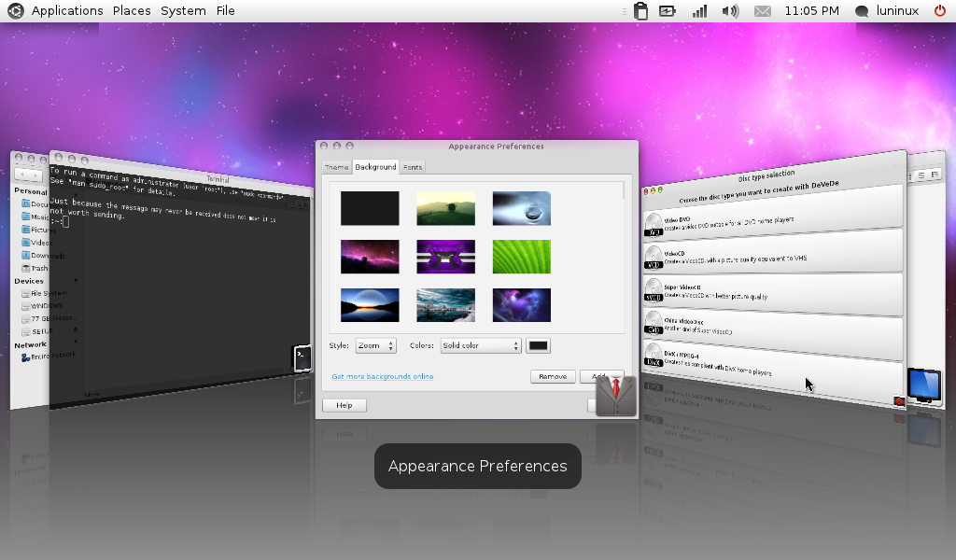Click the red power button icon
Screen dimensions: 956x560
[x=939, y=11]
